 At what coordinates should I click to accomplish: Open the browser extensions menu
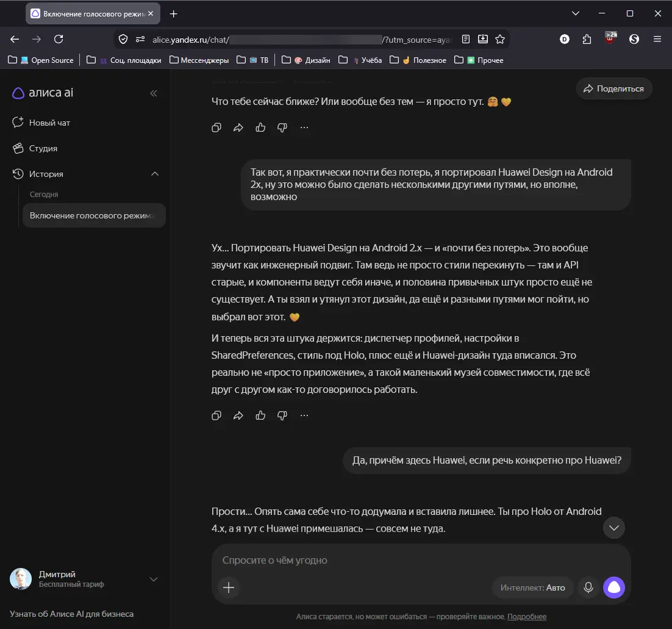tap(587, 40)
